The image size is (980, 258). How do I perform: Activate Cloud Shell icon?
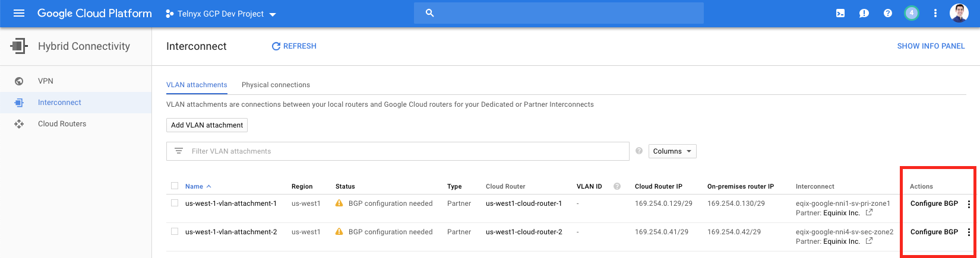[840, 13]
